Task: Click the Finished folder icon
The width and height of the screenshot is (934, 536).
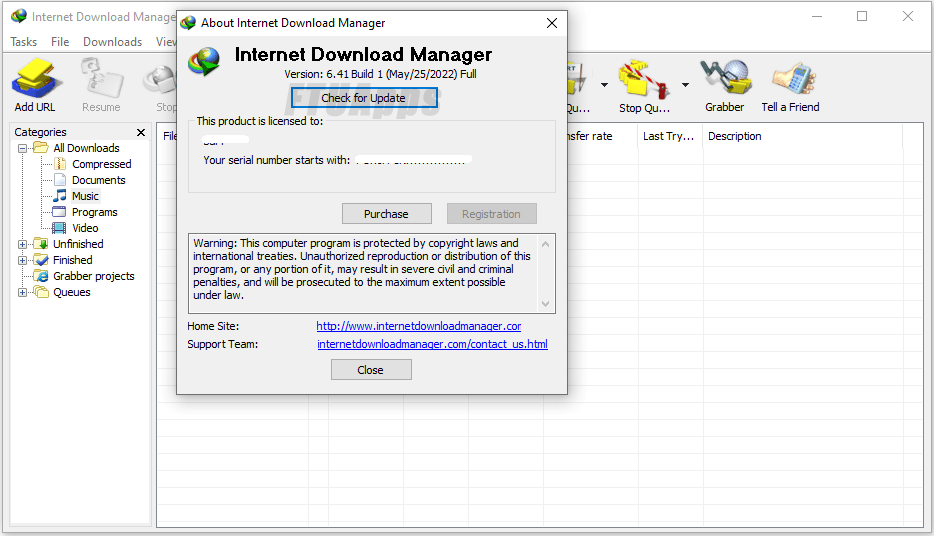Action: pyautogui.click(x=41, y=260)
